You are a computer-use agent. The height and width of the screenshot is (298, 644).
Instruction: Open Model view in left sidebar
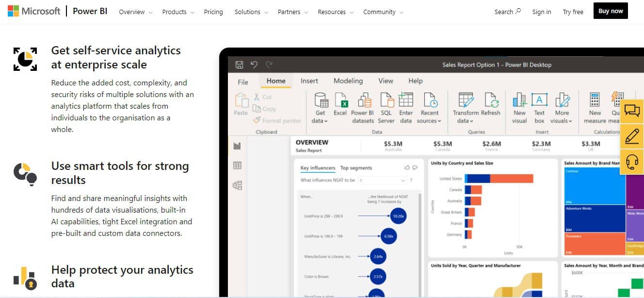[x=237, y=185]
